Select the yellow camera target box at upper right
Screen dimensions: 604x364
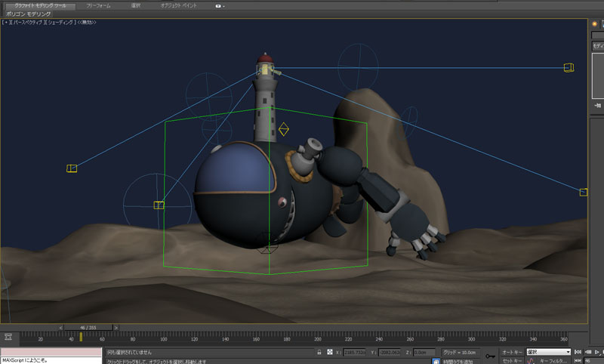point(569,68)
